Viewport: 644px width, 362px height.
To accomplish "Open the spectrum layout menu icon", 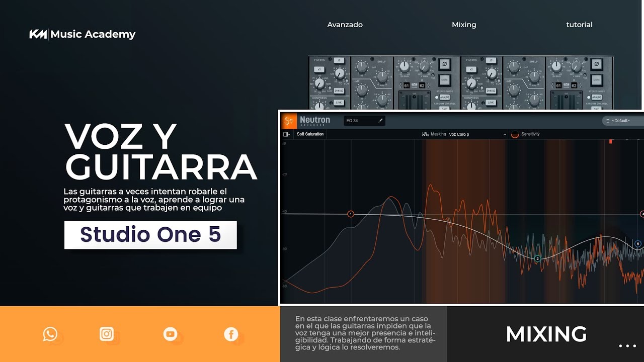I will pos(286,134).
